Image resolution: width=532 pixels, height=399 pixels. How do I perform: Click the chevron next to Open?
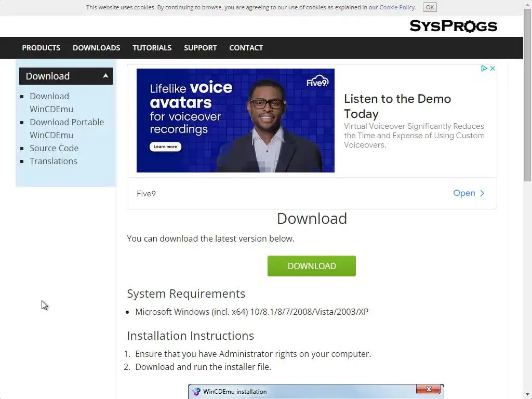coord(482,193)
